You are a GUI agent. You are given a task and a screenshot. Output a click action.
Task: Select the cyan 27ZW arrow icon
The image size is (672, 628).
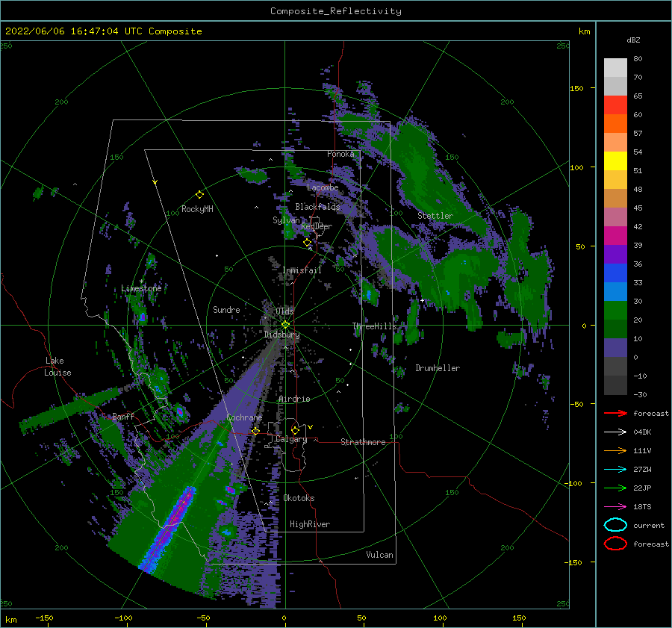coord(615,470)
